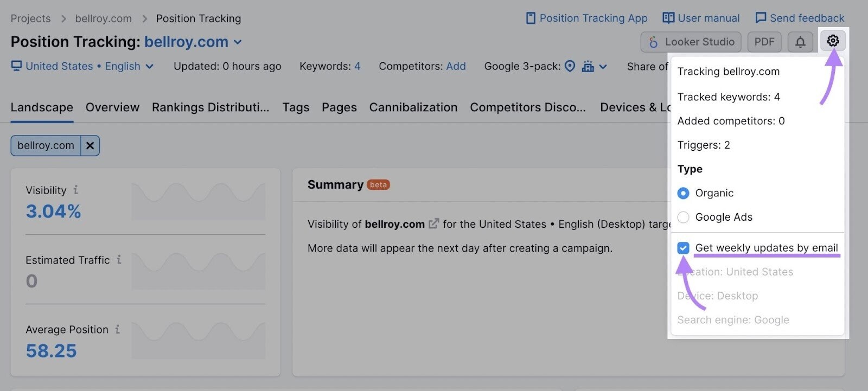Viewport: 868px width, 391px height.
Task: Select the Organic type option
Action: point(683,193)
